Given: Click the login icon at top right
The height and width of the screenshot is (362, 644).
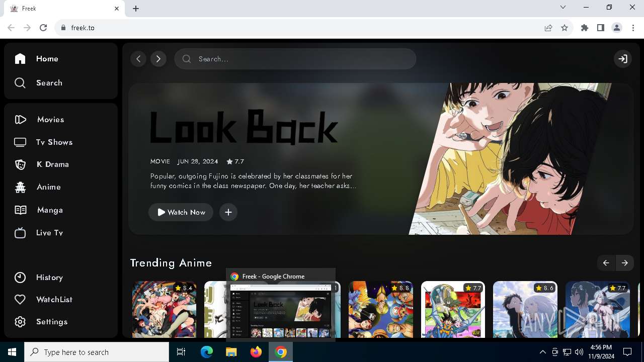Looking at the screenshot, I should 623,59.
